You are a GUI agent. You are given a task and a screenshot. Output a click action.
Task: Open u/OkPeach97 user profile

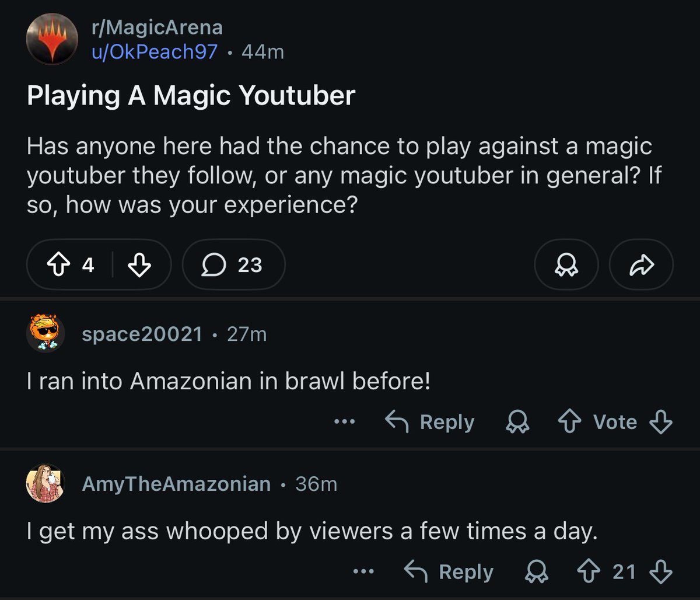155,52
